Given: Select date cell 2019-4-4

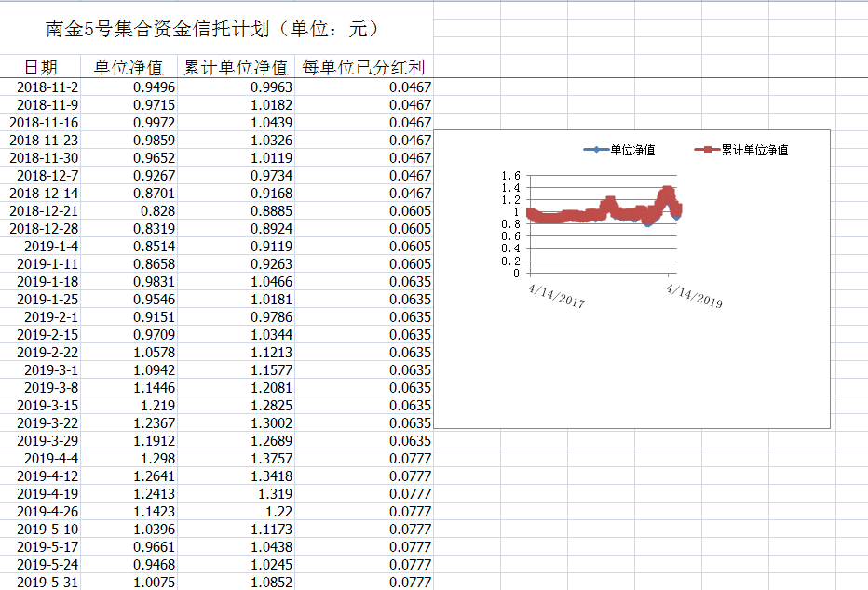Looking at the screenshot, I should (x=40, y=459).
